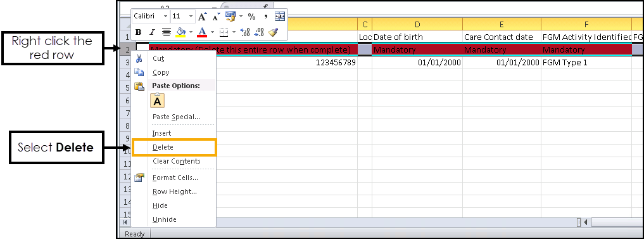Apply Accounting Number Format coin icon
Screen dimensions: 644x239
coord(230,16)
